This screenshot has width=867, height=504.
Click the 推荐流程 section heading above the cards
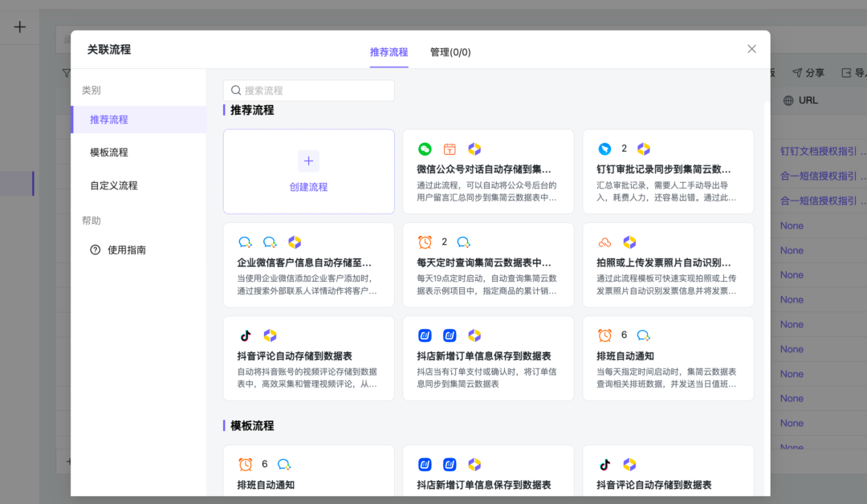(x=252, y=110)
